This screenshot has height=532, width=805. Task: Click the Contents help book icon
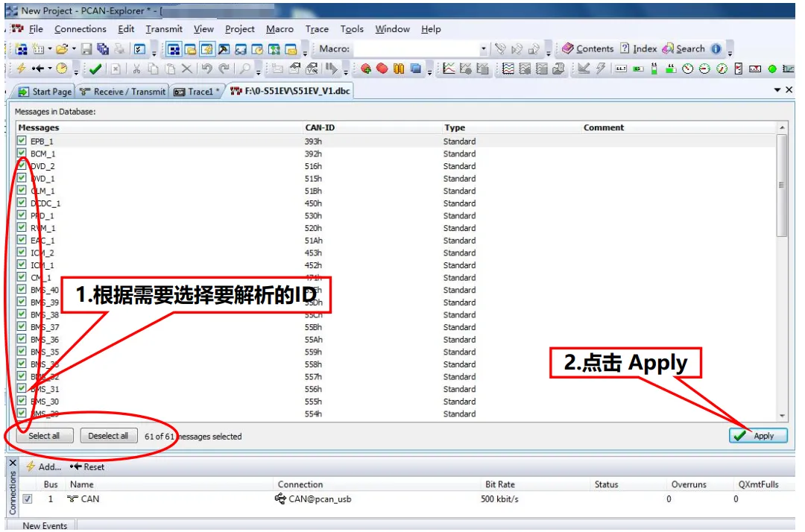(567, 48)
